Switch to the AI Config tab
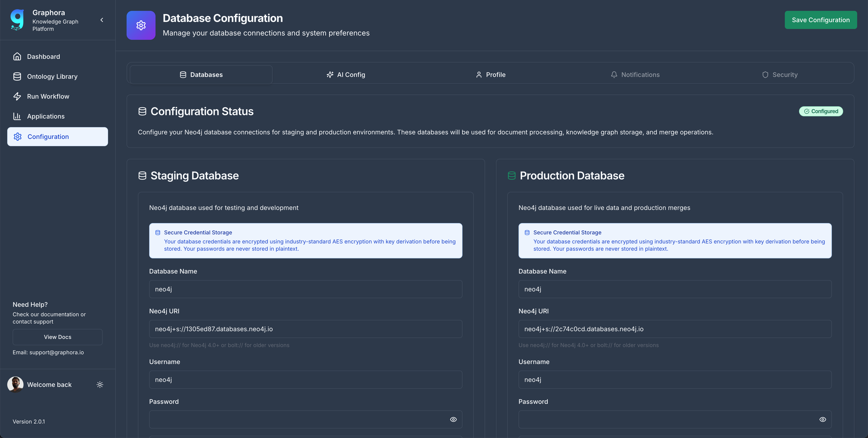 (346, 74)
